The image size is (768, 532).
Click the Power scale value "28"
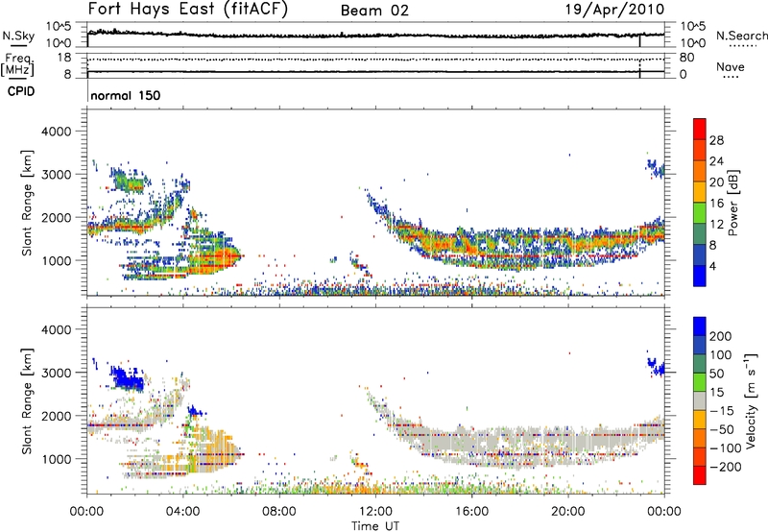(716, 140)
